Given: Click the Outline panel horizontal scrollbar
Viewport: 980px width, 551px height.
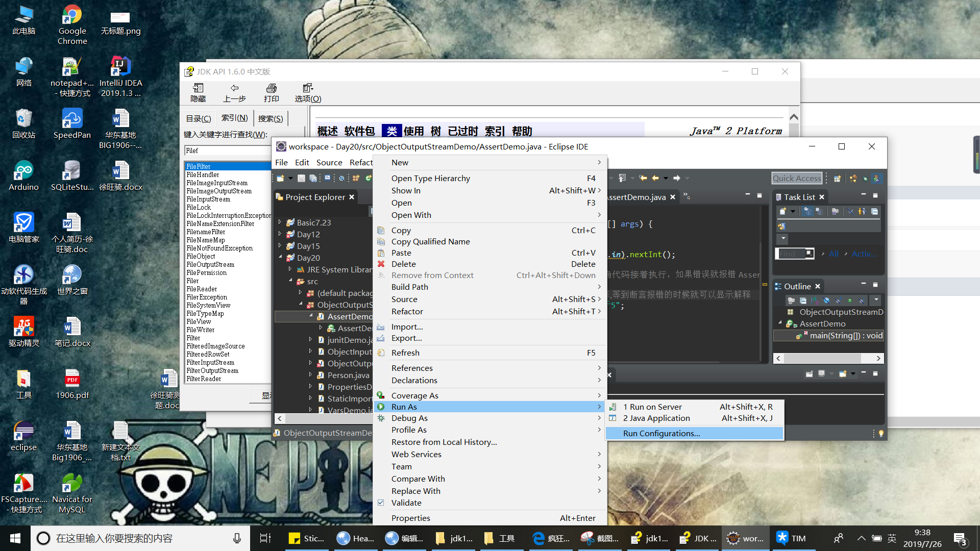Looking at the screenshot, I should tap(828, 358).
